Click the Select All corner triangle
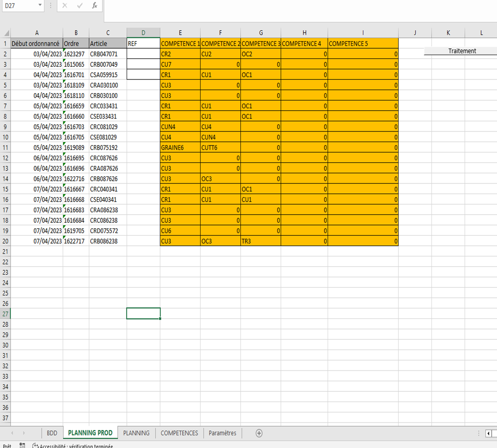The height and width of the screenshot is (448, 497). pos(6,33)
